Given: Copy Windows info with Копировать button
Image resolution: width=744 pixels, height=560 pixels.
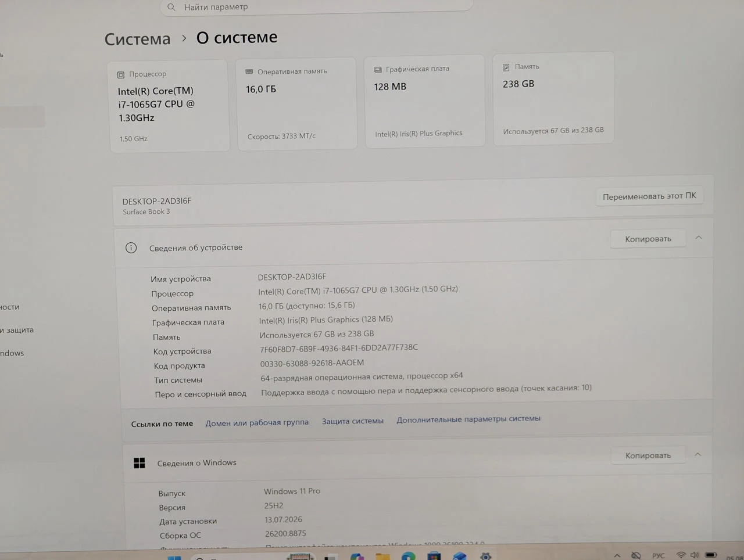Looking at the screenshot, I should [x=648, y=455].
